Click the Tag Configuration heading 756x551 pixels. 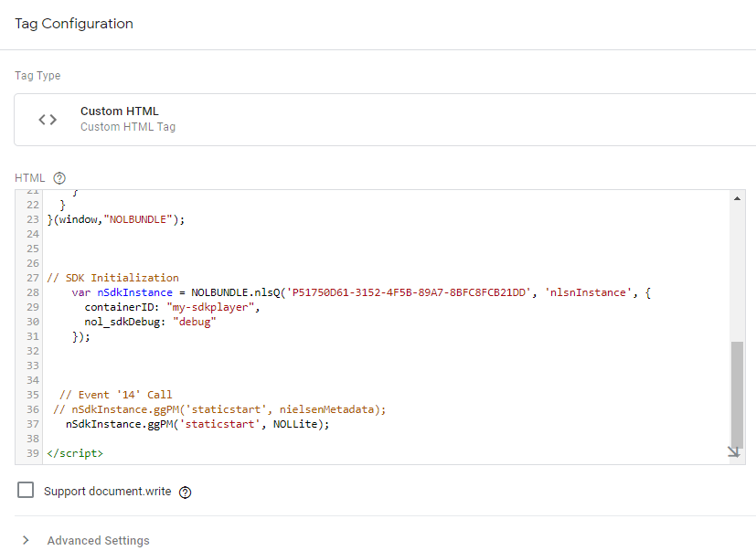coord(74,24)
